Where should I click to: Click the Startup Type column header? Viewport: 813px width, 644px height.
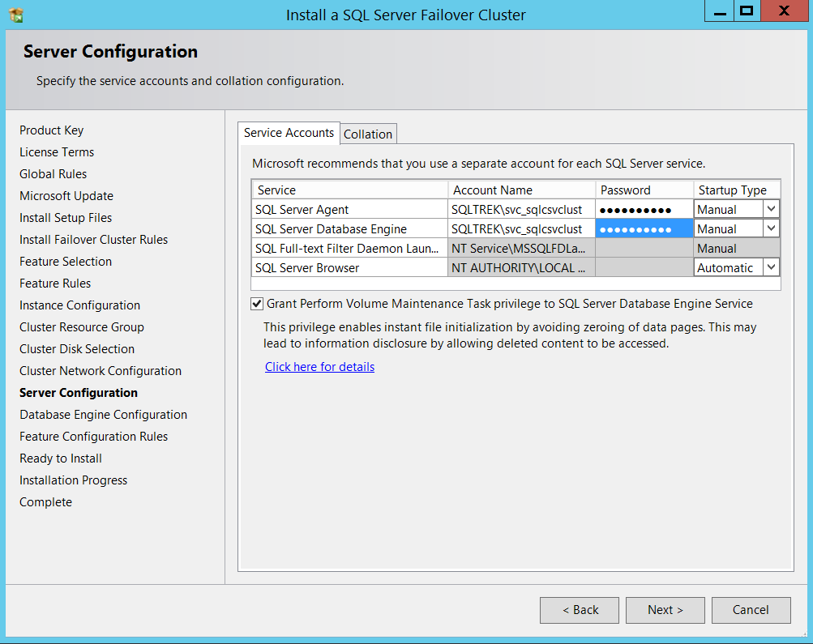[x=733, y=190]
